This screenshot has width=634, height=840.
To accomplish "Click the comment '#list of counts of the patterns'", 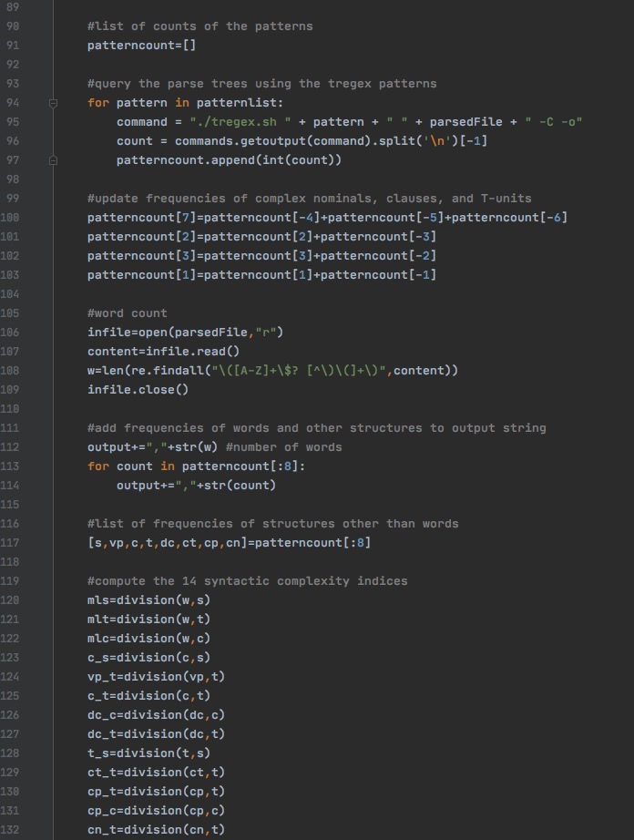I will [199, 26].
